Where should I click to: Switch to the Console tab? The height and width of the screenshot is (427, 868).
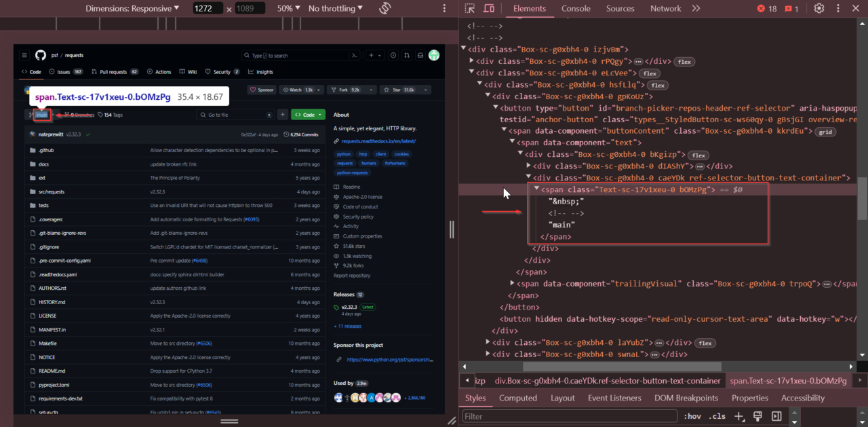click(x=576, y=8)
